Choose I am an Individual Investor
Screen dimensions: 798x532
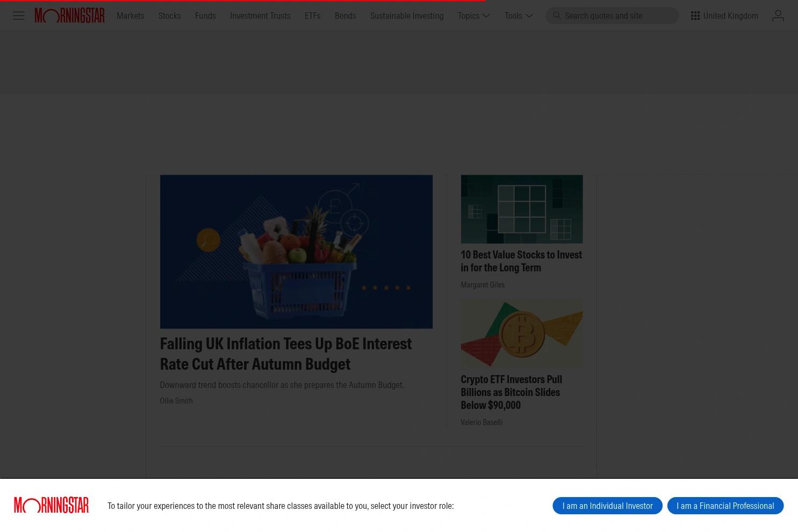click(x=607, y=506)
